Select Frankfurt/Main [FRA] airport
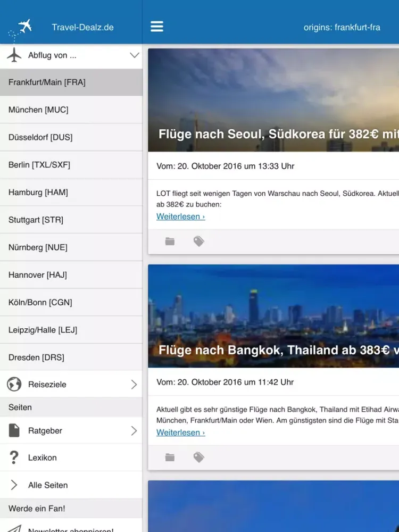 pyautogui.click(x=71, y=82)
